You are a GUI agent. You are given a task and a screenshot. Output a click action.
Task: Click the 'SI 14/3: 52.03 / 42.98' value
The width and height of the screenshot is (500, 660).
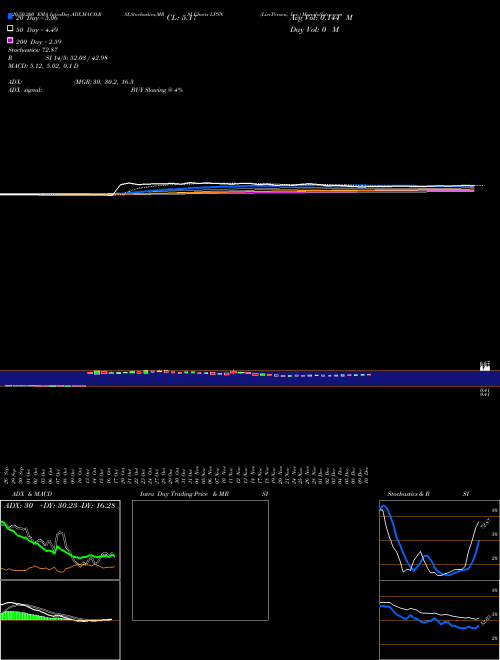point(77,58)
